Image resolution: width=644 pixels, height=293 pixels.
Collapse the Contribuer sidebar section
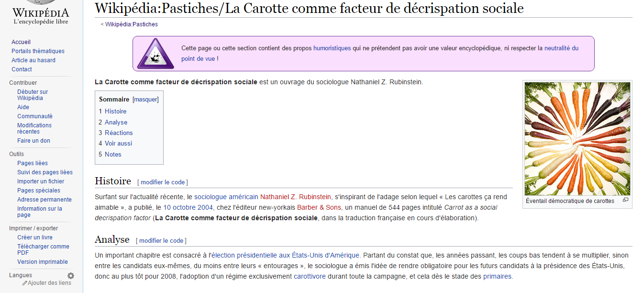coord(23,83)
